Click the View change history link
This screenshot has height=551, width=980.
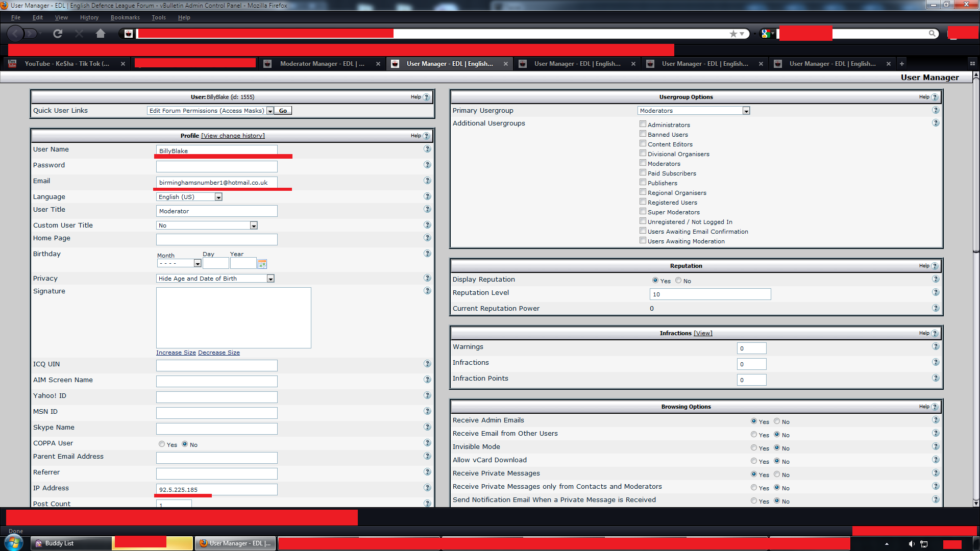(x=233, y=136)
